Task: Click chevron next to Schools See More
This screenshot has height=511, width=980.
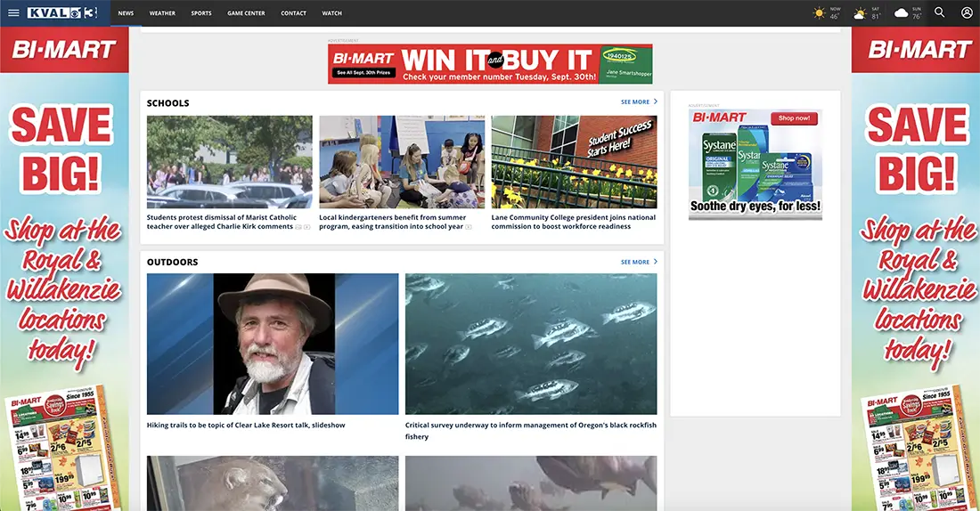Action: coord(655,101)
